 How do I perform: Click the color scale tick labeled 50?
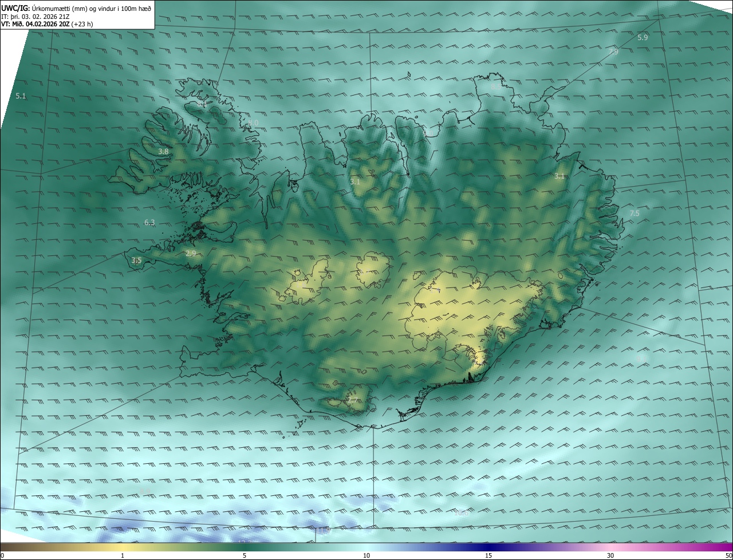(728, 555)
